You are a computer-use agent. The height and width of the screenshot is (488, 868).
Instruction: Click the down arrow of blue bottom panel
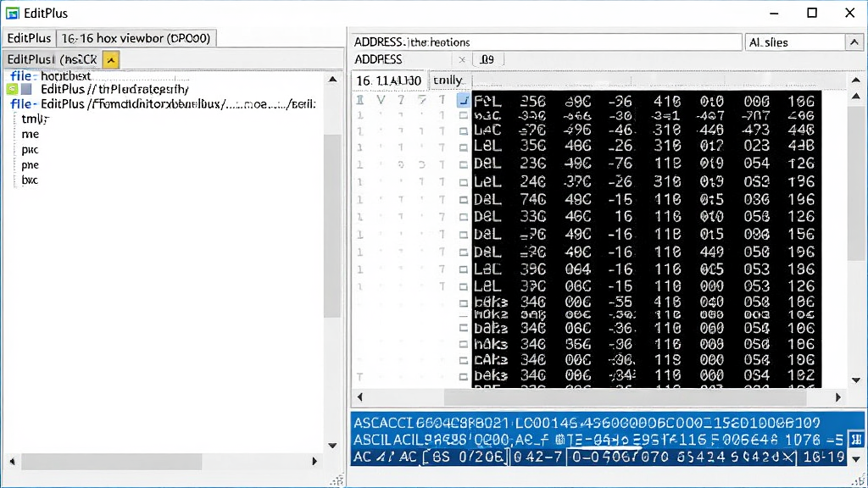click(856, 459)
